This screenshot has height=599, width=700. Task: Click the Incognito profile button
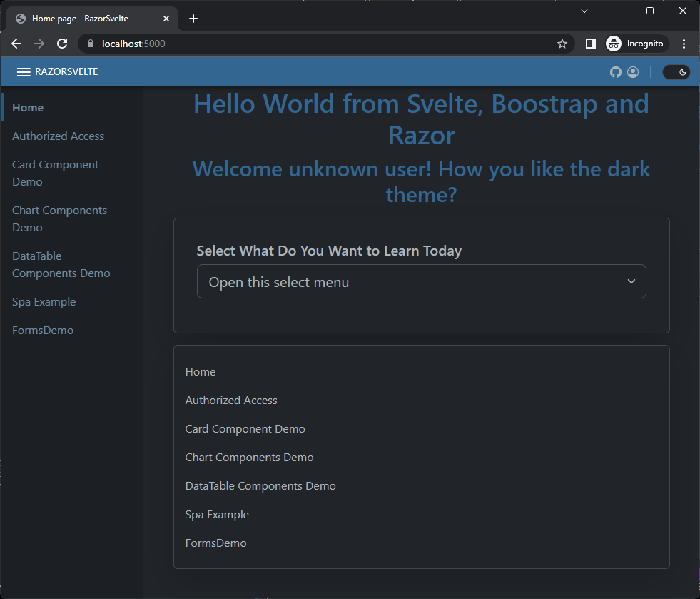point(637,44)
